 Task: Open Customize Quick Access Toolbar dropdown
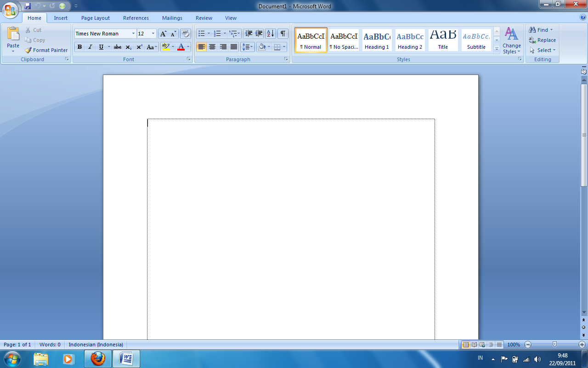tap(76, 6)
